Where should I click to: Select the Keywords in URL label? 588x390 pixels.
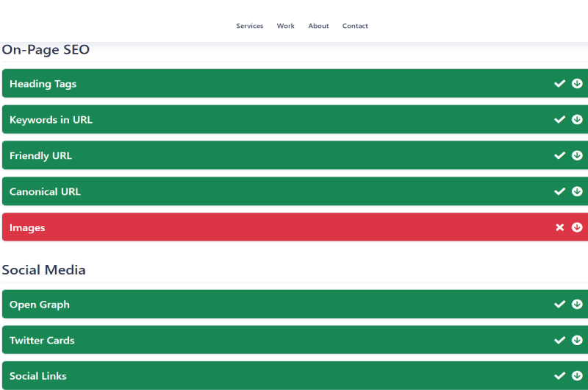click(51, 120)
